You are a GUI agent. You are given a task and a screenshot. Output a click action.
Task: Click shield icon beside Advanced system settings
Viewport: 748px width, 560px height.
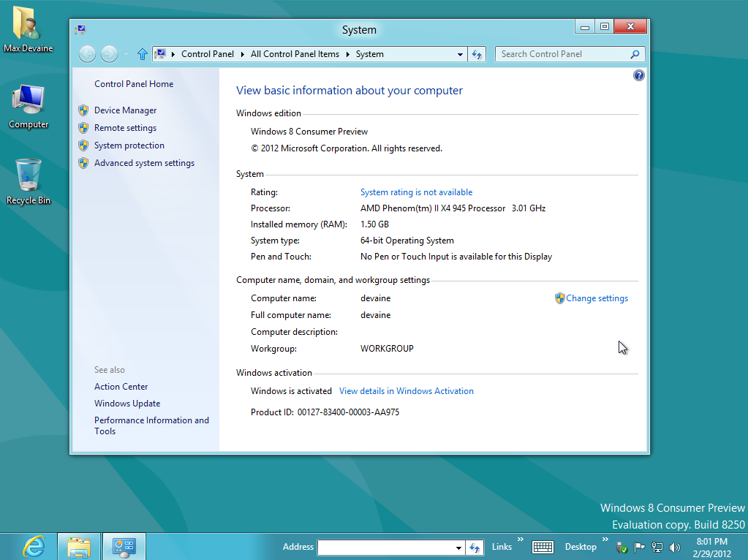[x=83, y=163]
